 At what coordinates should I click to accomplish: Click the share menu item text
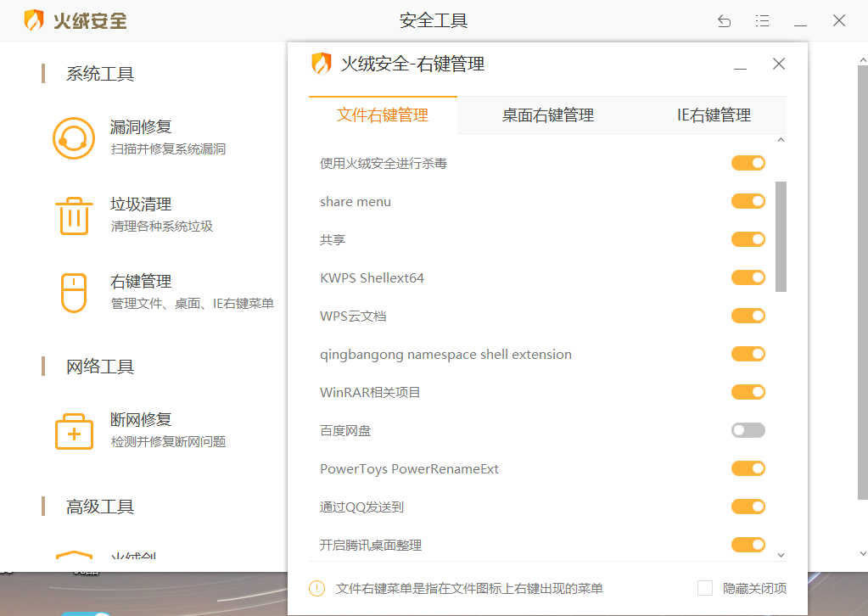tap(356, 202)
